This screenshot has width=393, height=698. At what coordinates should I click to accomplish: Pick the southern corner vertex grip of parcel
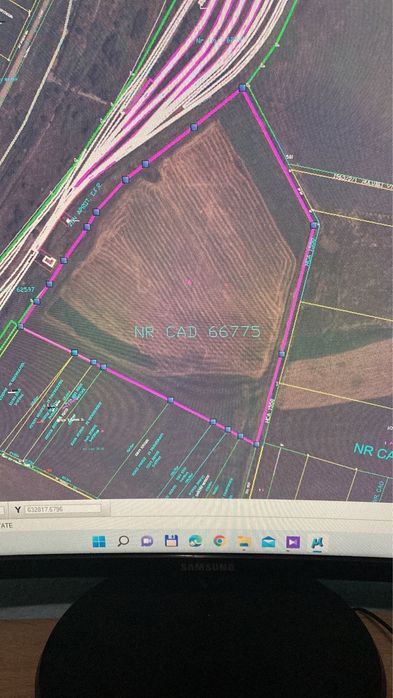[x=256, y=444]
